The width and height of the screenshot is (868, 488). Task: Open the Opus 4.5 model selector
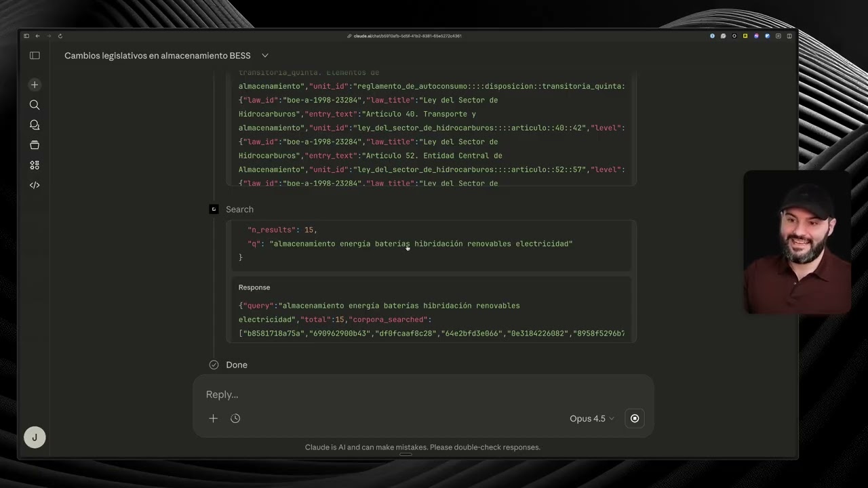tap(592, 418)
